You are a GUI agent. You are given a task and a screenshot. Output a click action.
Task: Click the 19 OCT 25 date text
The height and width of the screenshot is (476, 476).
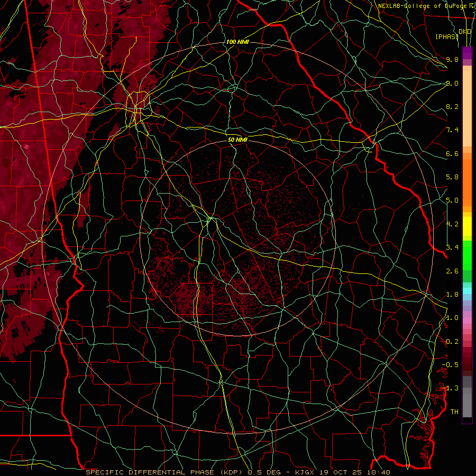coord(341,472)
